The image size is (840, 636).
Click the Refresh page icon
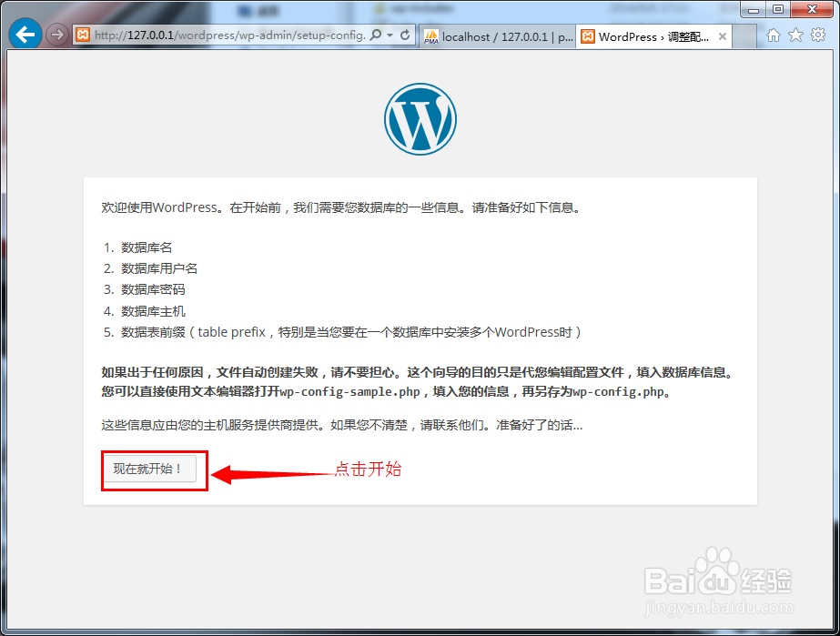[406, 35]
